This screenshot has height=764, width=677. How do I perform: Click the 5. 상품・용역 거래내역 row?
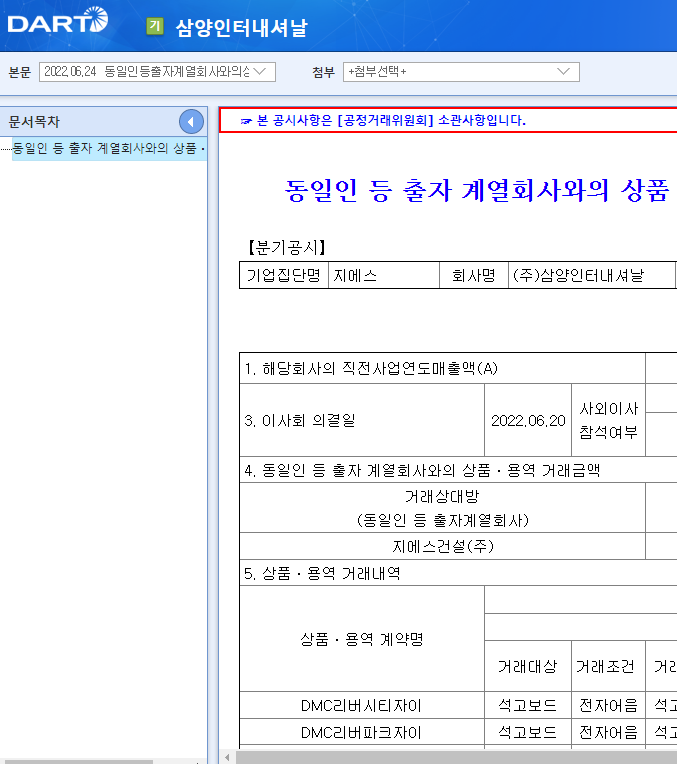click(x=458, y=573)
